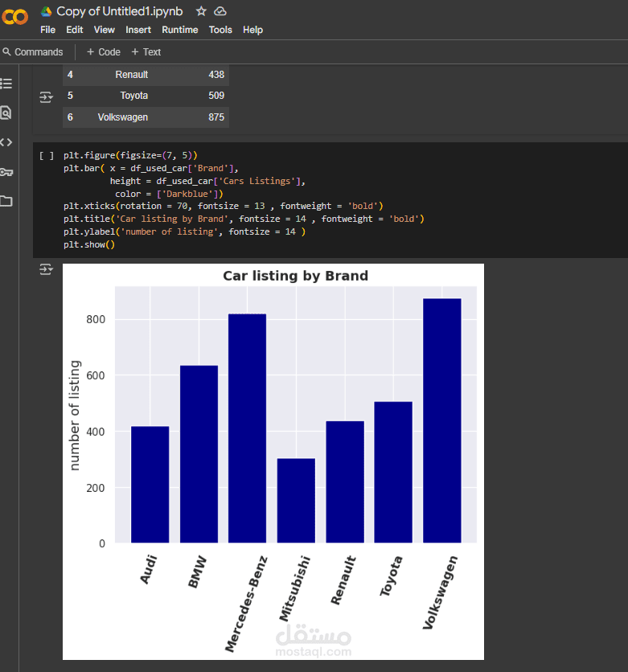Click the notebook title Copy of Untitled1.ipynb
The height and width of the screenshot is (672, 628).
(120, 11)
